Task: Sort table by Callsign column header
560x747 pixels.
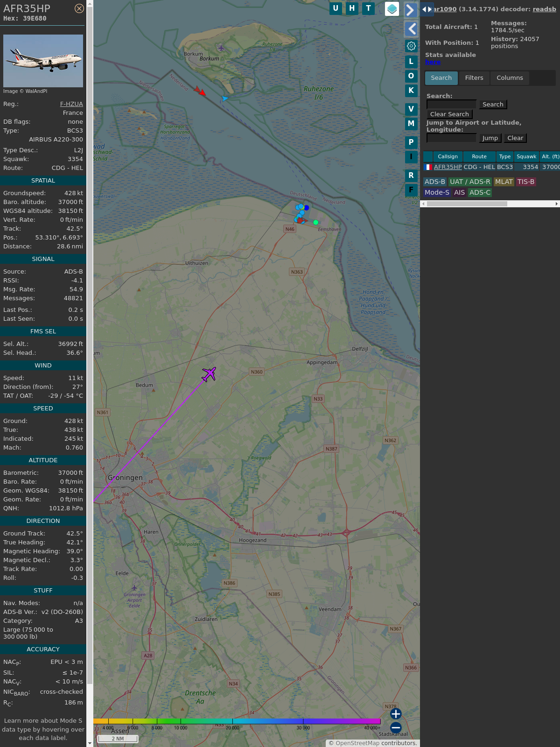Action: click(x=448, y=156)
